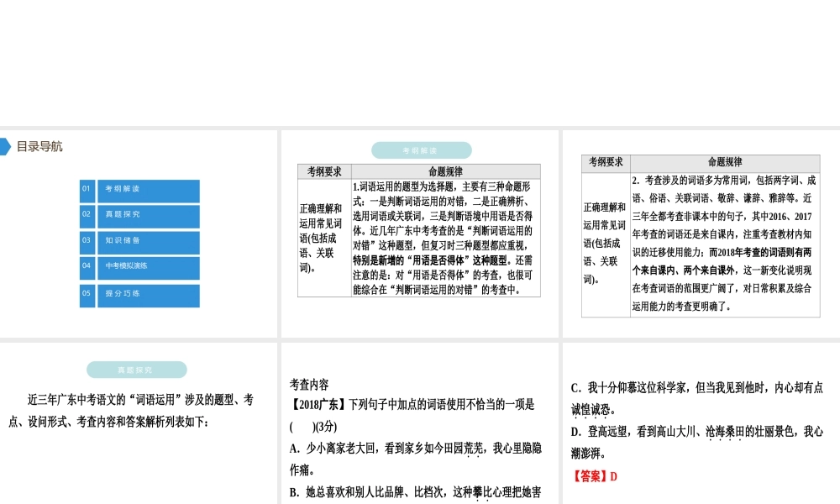Open the 提分巧练 directory entry
Image resolution: width=840 pixels, height=504 pixels.
coord(149,296)
